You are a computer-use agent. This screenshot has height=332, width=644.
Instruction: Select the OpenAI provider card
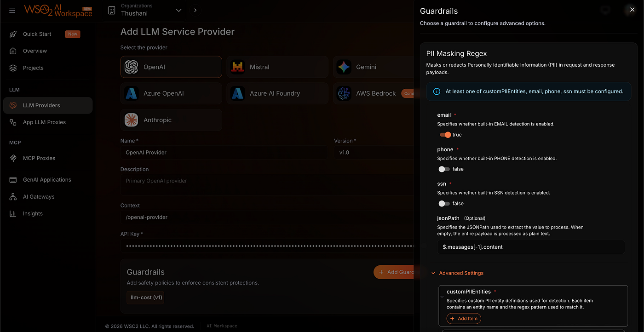pyautogui.click(x=171, y=67)
